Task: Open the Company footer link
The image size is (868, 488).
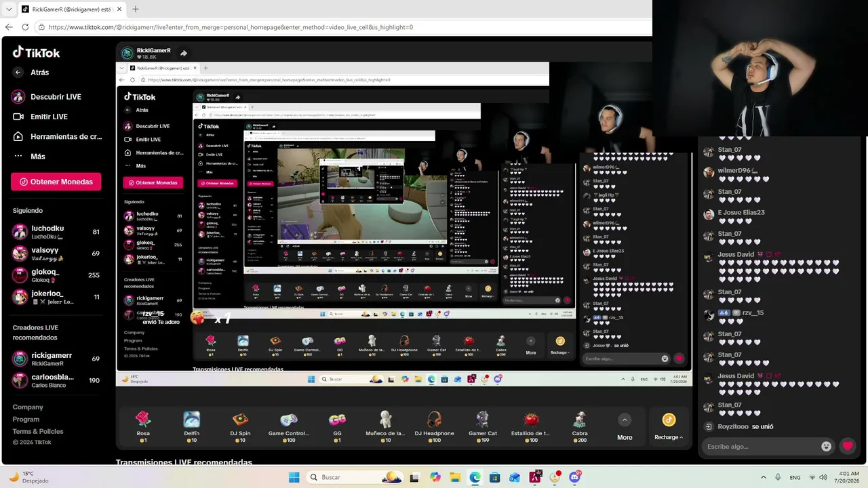Action: coord(28,407)
